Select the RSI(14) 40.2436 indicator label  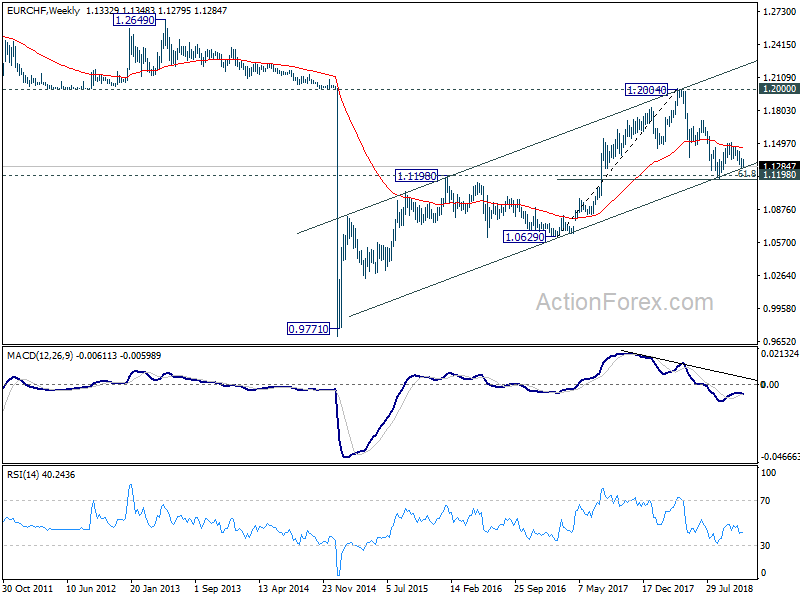41,475
